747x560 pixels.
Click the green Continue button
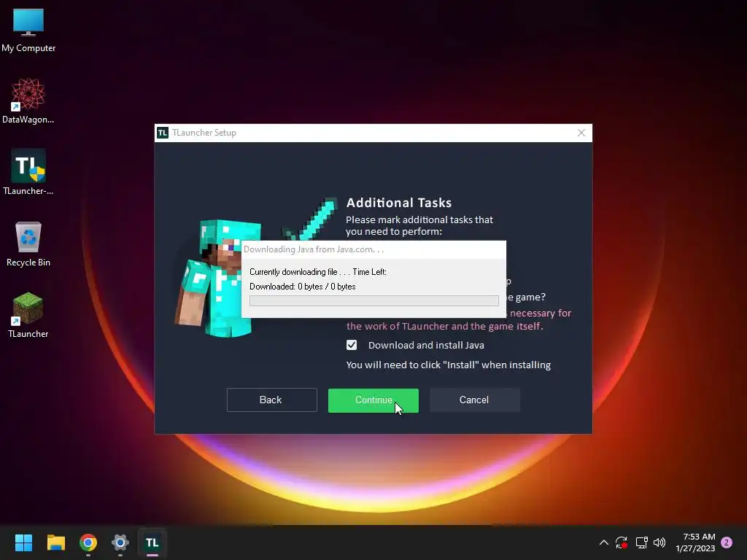click(x=373, y=400)
